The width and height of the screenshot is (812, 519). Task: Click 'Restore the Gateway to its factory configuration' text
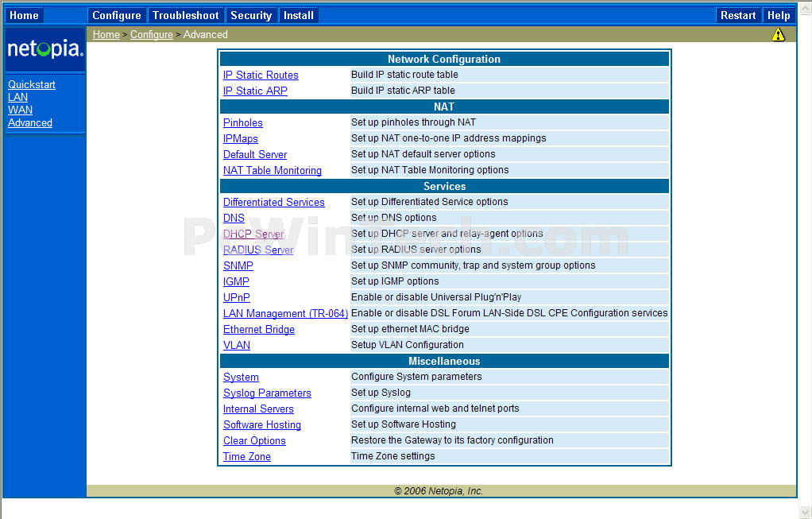click(452, 440)
